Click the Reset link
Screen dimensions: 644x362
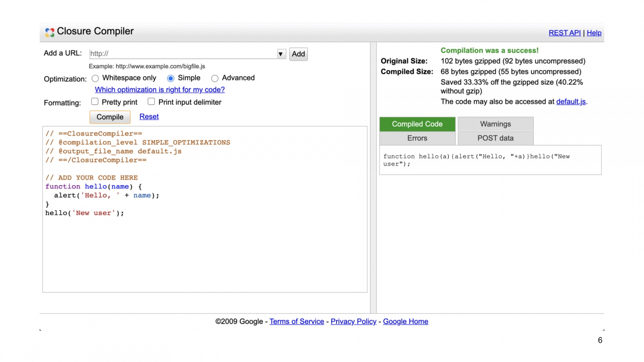tap(149, 117)
